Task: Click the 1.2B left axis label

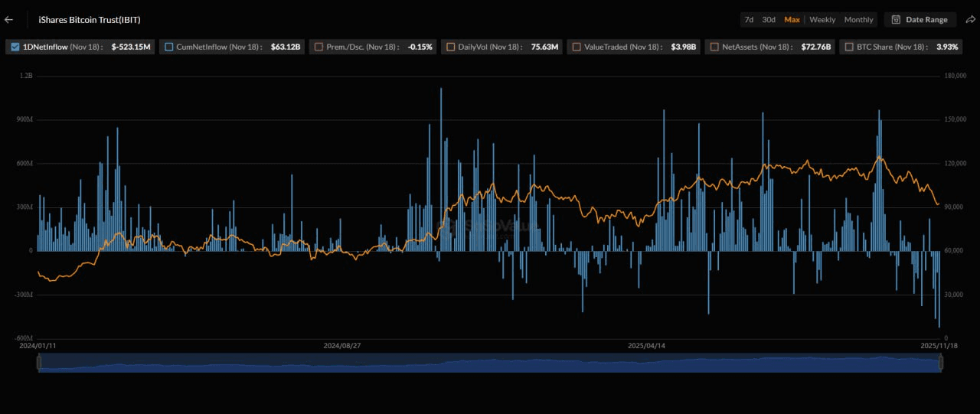Action: [x=26, y=76]
